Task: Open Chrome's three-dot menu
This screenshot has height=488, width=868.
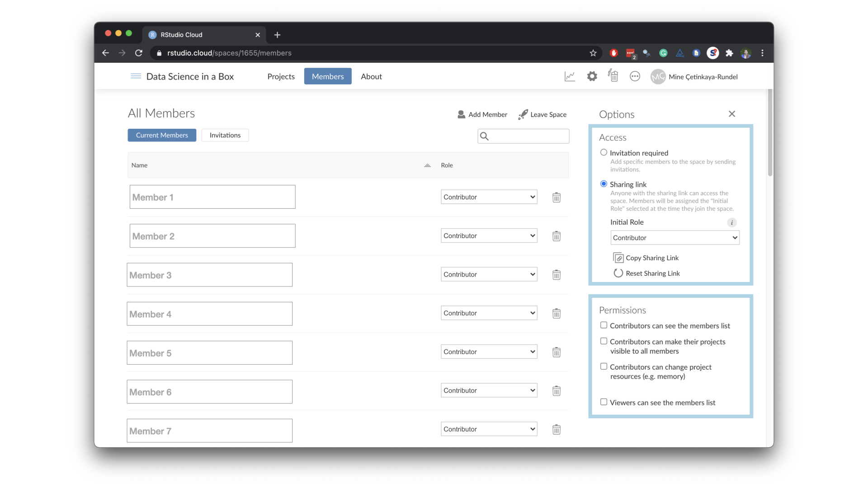Action: point(762,53)
